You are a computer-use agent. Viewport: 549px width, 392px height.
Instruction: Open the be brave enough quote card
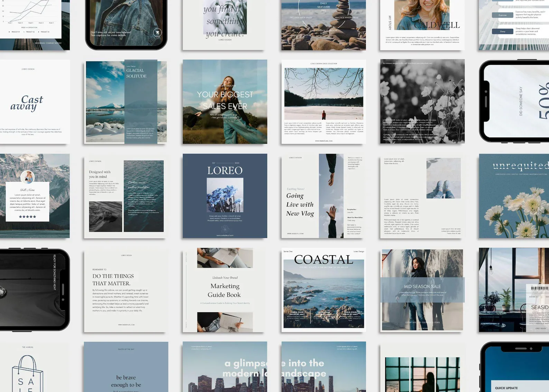tap(126, 367)
